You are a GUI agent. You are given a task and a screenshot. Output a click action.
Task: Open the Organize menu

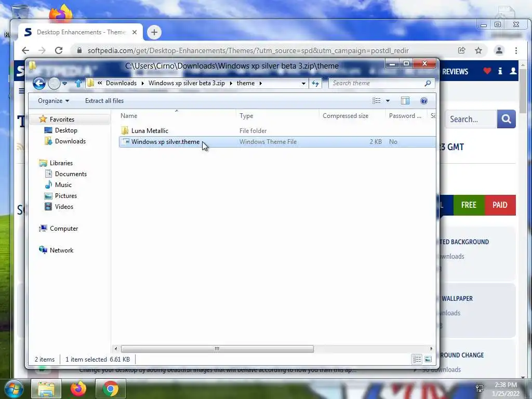54,101
